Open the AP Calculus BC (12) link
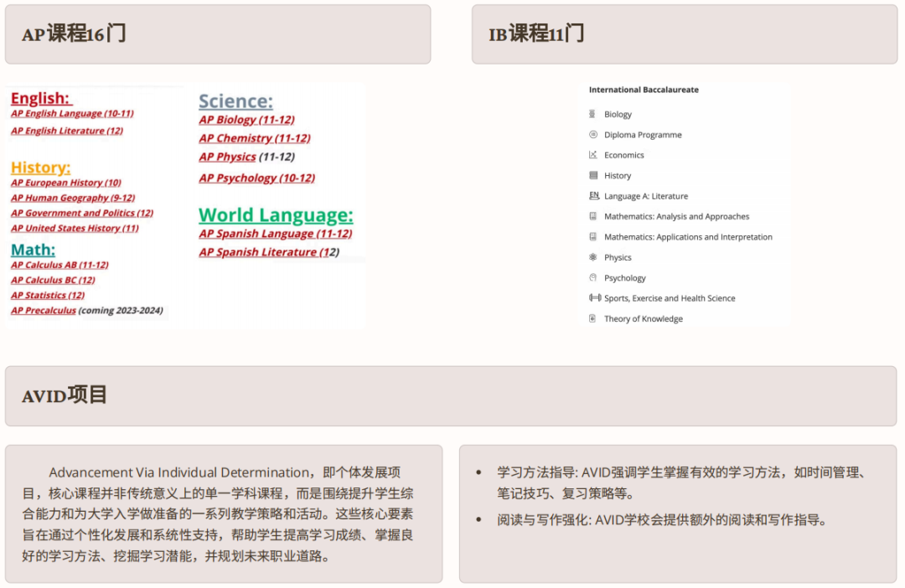 click(53, 280)
